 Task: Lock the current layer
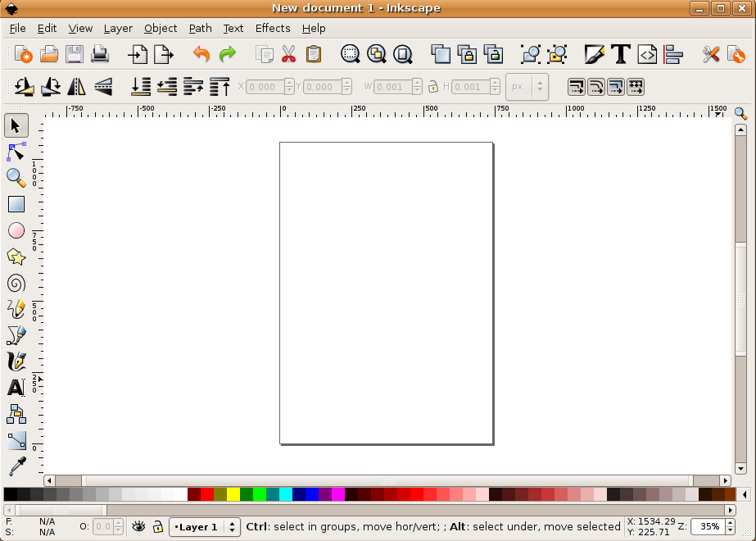(x=156, y=527)
